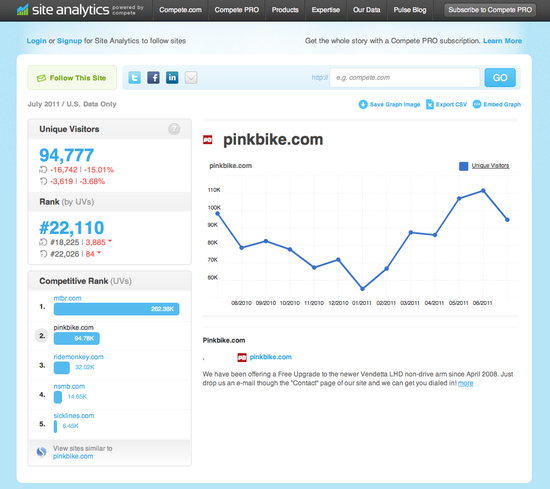
Task: Click the similar sites swirl icon
Action: pos(41,452)
